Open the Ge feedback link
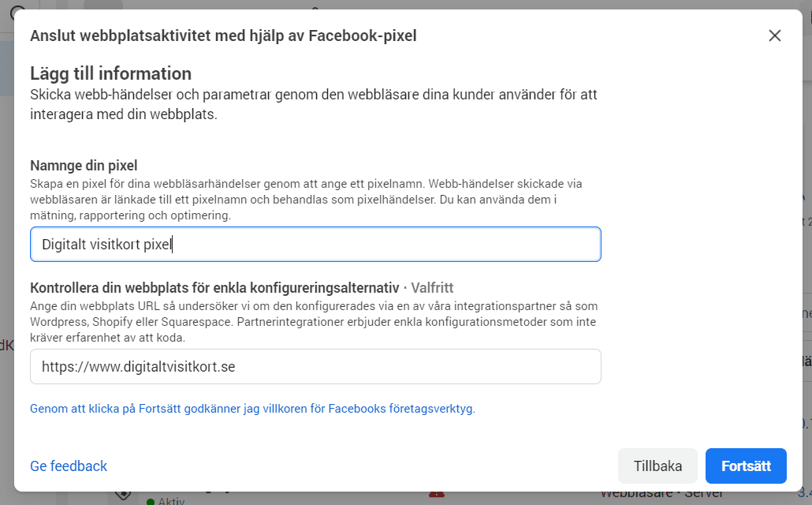Image resolution: width=812 pixels, height=505 pixels. point(69,466)
